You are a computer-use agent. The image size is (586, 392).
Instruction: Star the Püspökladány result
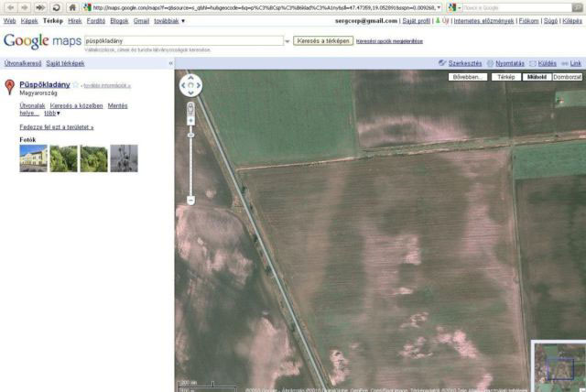click(x=75, y=85)
